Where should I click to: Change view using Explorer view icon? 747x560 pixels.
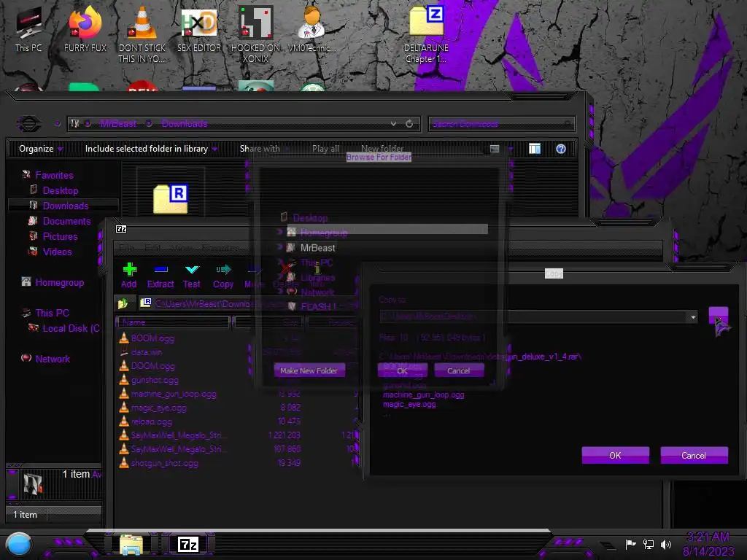tap(495, 149)
